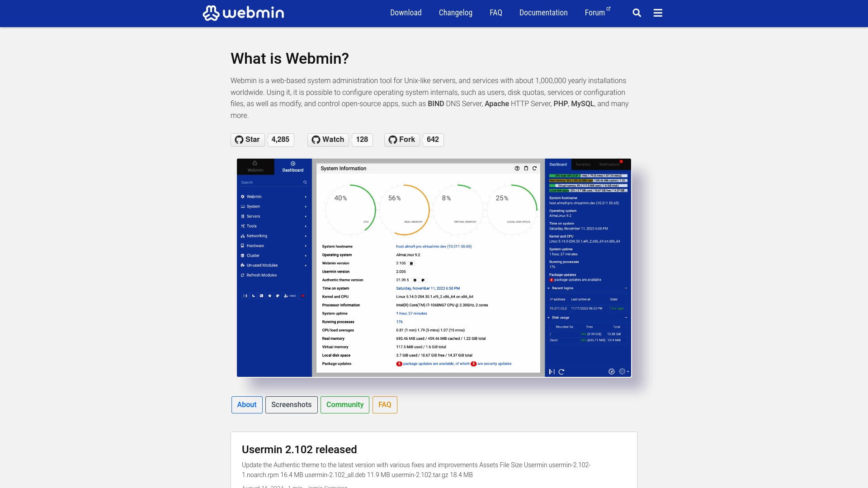Open FAQ in the top navigation
868x488 pixels.
[496, 13]
